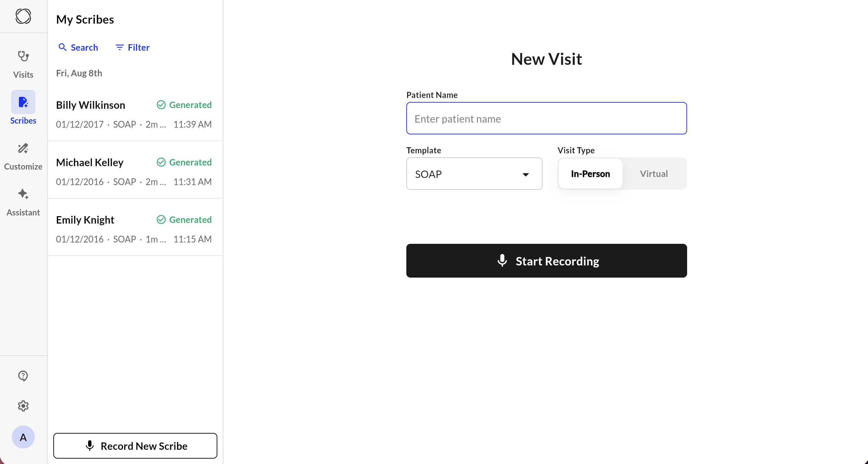The width and height of the screenshot is (868, 464).
Task: Click the app logo at top left
Action: point(23,16)
